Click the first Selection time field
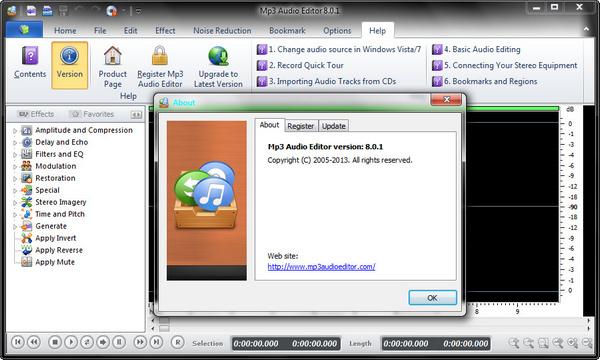This screenshot has width=600, height=360. [x=256, y=344]
